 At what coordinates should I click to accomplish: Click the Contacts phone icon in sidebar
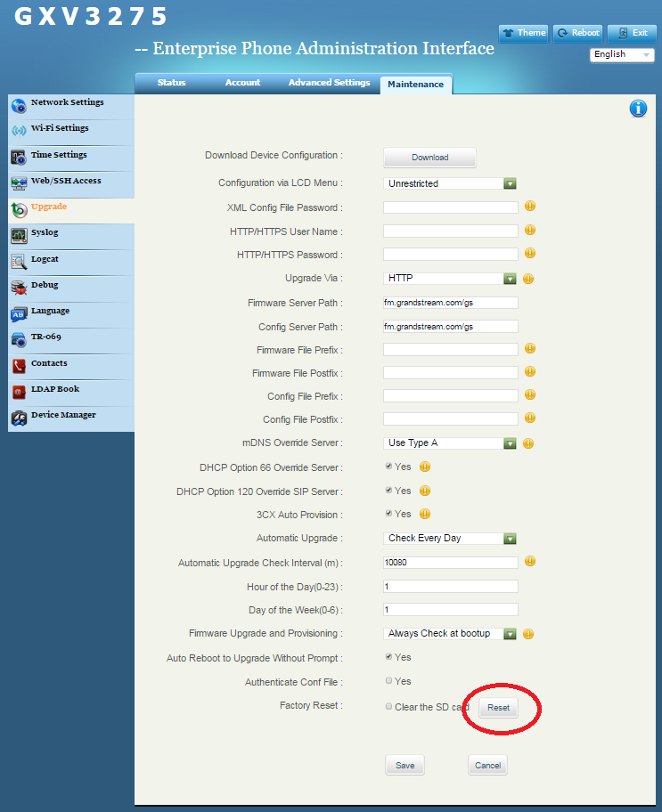coord(19,366)
